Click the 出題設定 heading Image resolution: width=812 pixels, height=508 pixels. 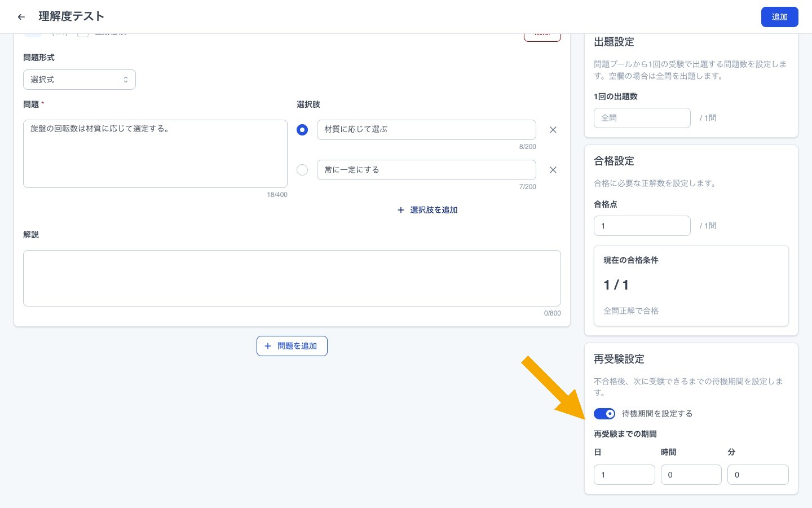point(614,42)
